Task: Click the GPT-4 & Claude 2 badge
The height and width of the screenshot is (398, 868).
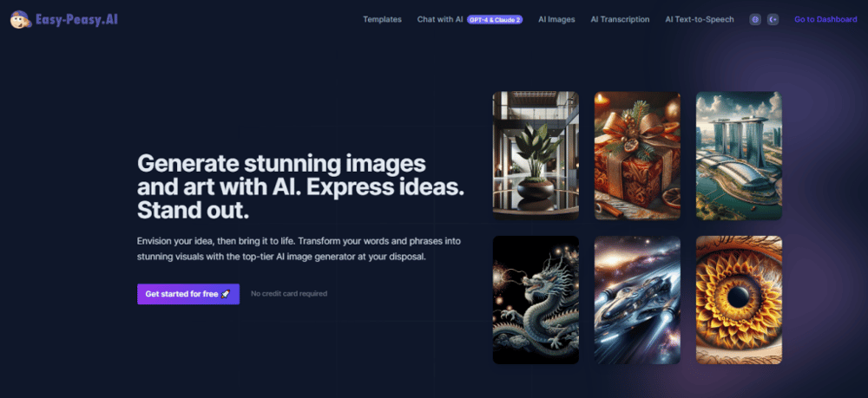Action: (495, 19)
